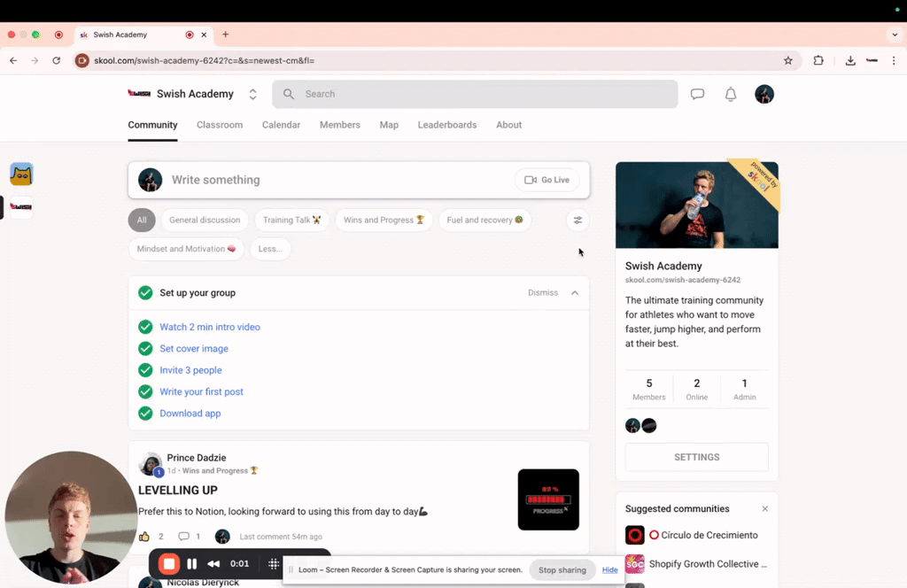The image size is (907, 588).
Task: Open the post filter settings icon
Action: click(x=578, y=220)
